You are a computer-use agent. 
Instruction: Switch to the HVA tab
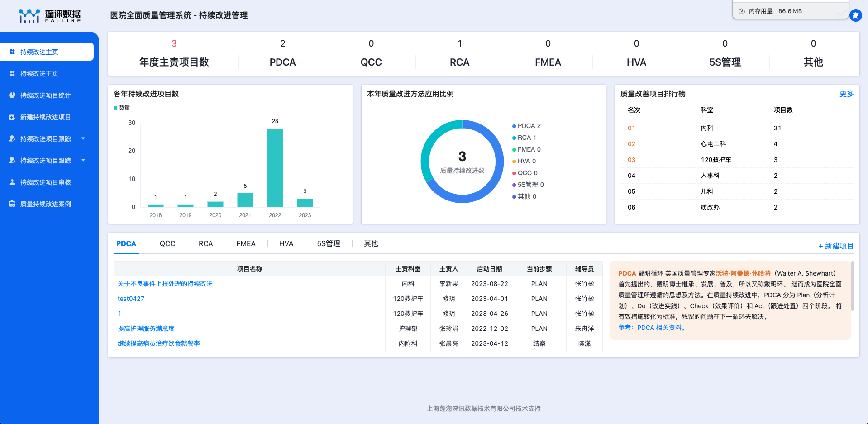point(286,243)
